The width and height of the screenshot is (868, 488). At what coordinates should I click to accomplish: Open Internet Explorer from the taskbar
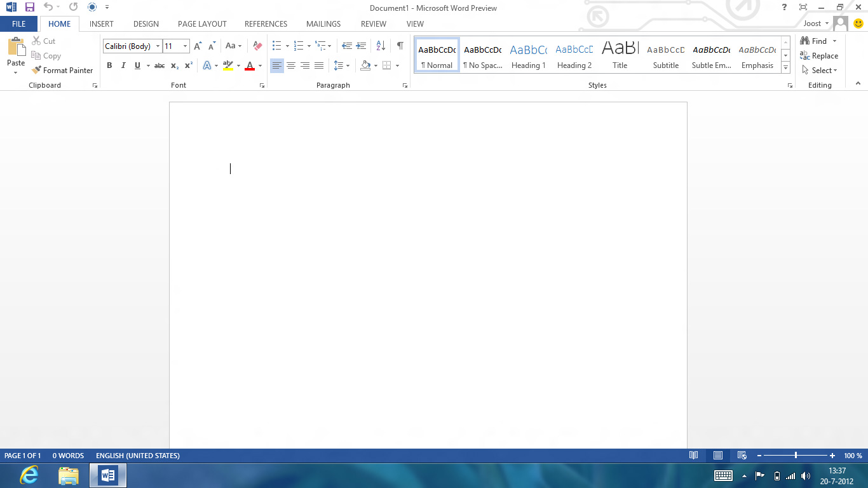point(29,475)
